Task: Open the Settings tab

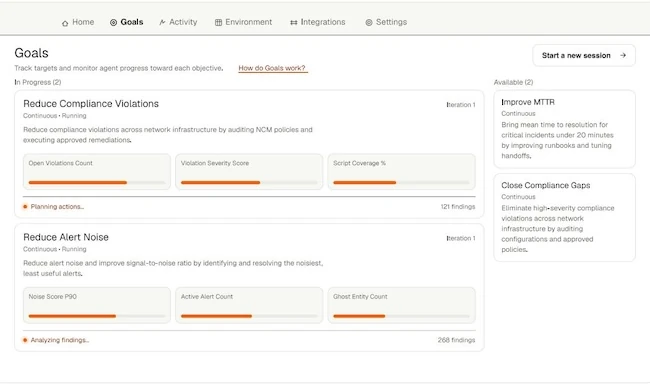Action: point(386,22)
